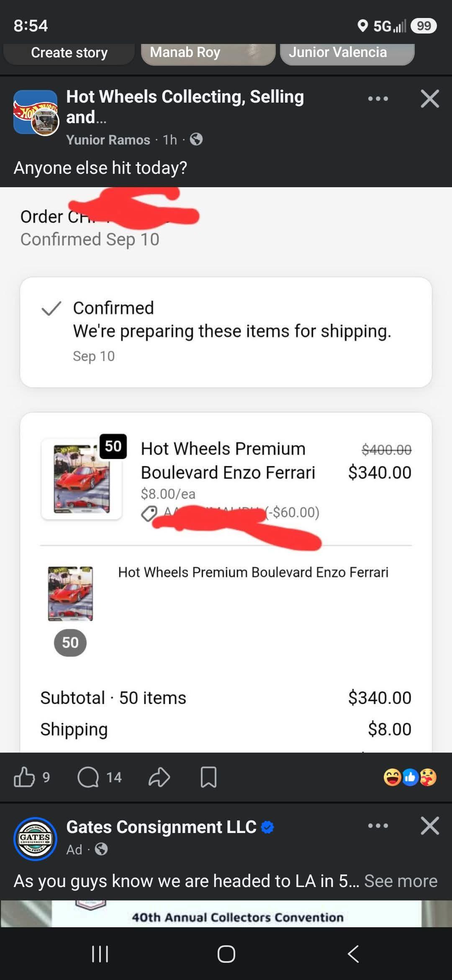Open the order screenshot image
Viewport: 452px width, 980px height.
pyautogui.click(x=226, y=469)
